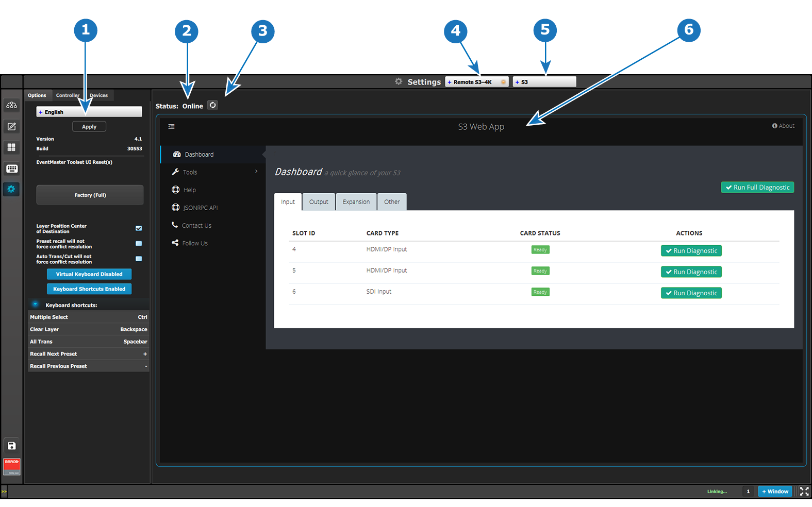Screen dimensions: 812x507
Task: Click the SDI Input card type cell
Action: coord(379,292)
